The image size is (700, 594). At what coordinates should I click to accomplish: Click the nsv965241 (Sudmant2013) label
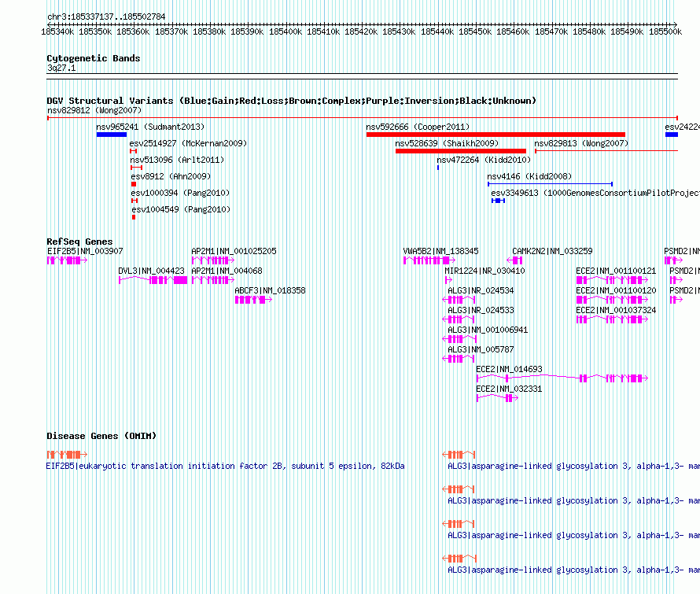pyautogui.click(x=150, y=127)
